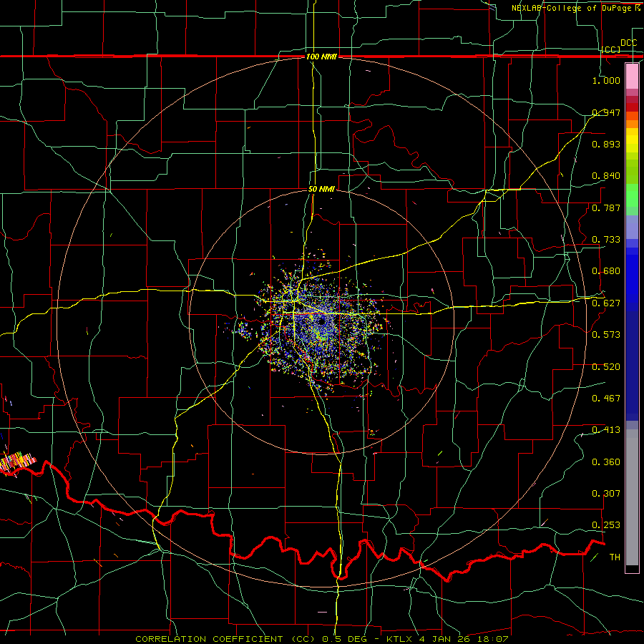Image resolution: width=644 pixels, height=644 pixels.
Task: Select the 0.733 legend value
Action: (x=606, y=240)
